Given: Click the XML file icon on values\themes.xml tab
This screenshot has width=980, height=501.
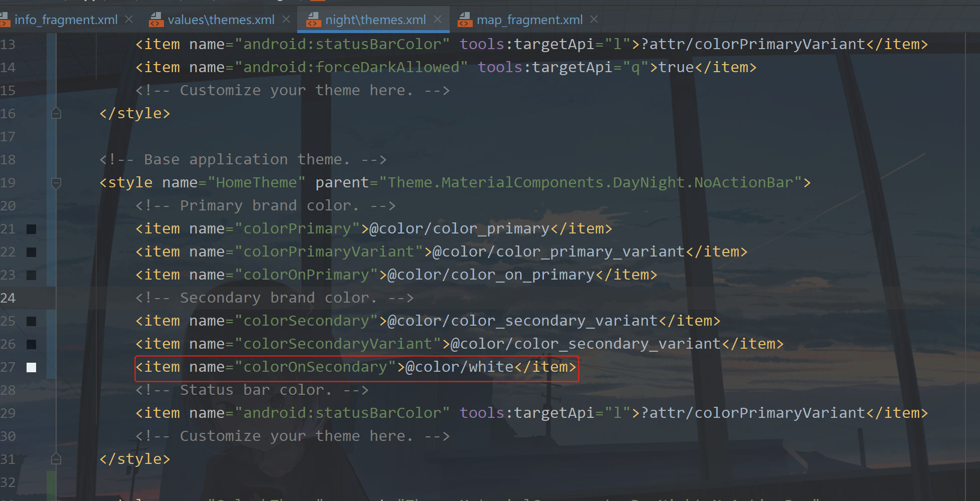Looking at the screenshot, I should pos(156,20).
